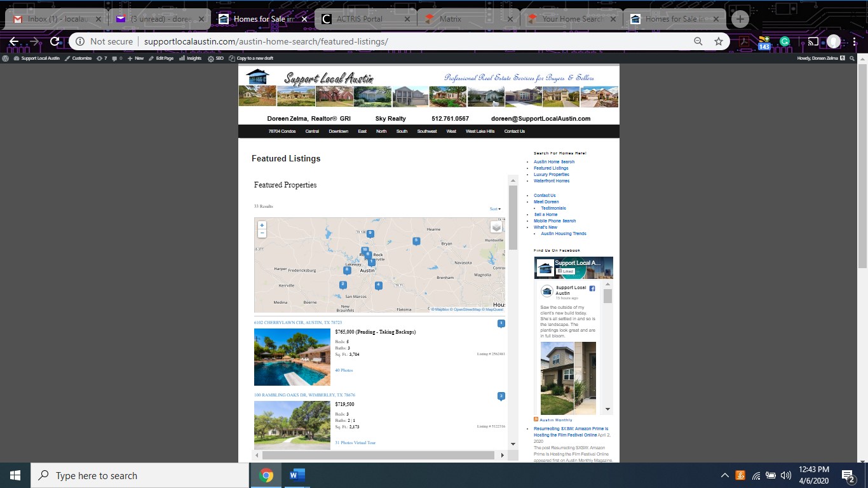Viewport: 868px width, 488px height.
Task: Zoom out on the map with minus
Action: 262,233
